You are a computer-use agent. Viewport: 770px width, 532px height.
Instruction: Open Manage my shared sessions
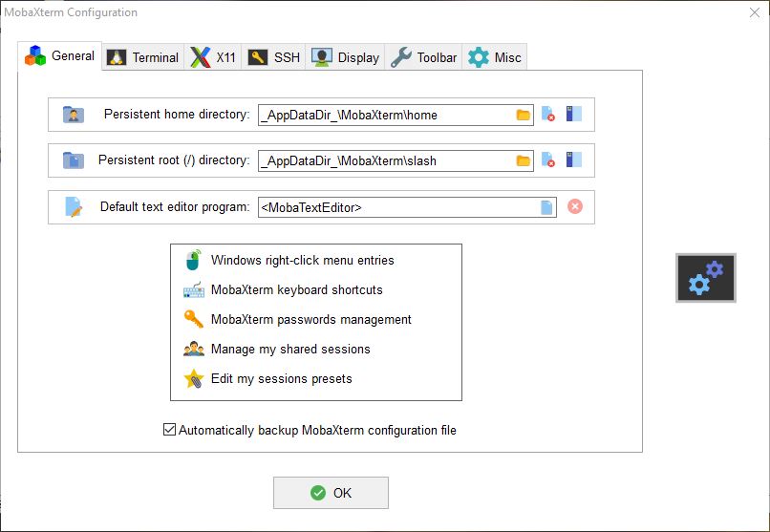pos(290,349)
